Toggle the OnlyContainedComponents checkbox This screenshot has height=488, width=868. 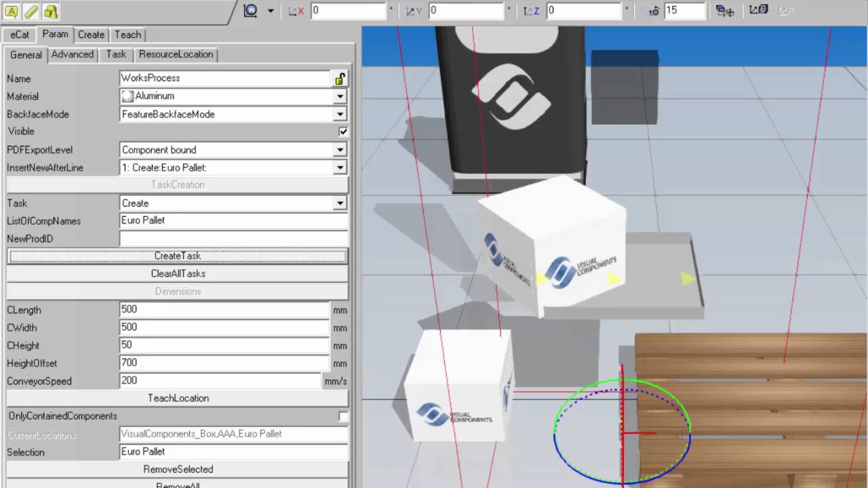pyautogui.click(x=343, y=416)
